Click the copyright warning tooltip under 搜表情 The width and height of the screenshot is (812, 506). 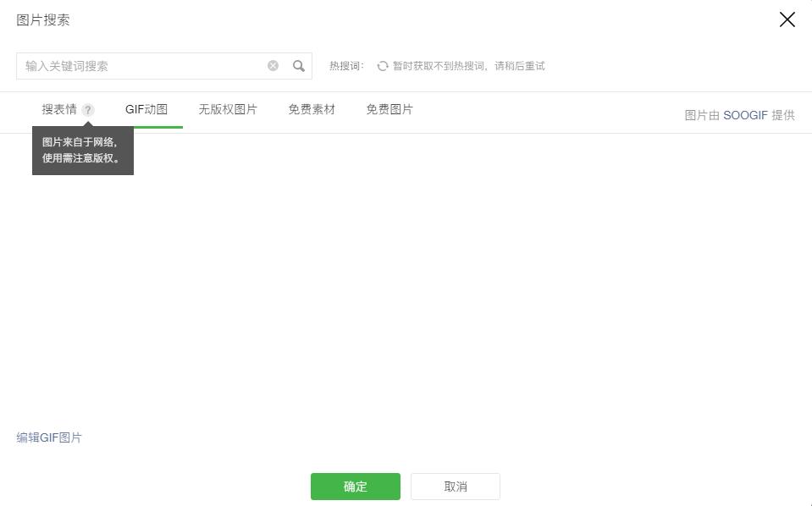(x=82, y=149)
